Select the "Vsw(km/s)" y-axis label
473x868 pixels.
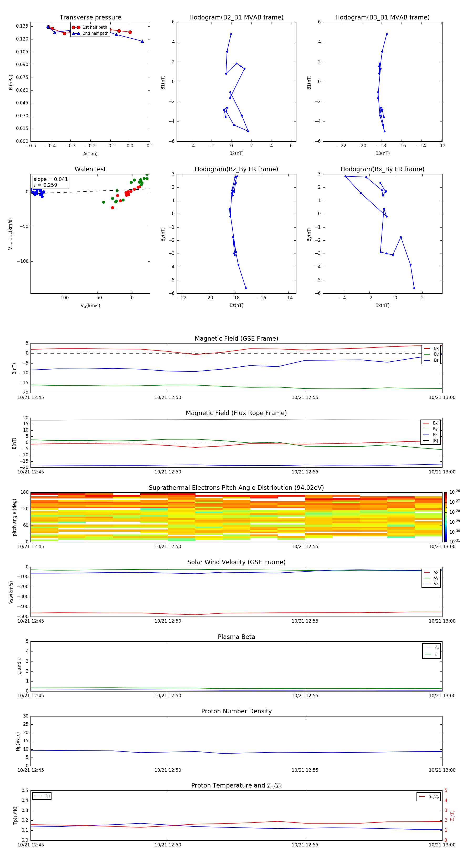point(11,592)
